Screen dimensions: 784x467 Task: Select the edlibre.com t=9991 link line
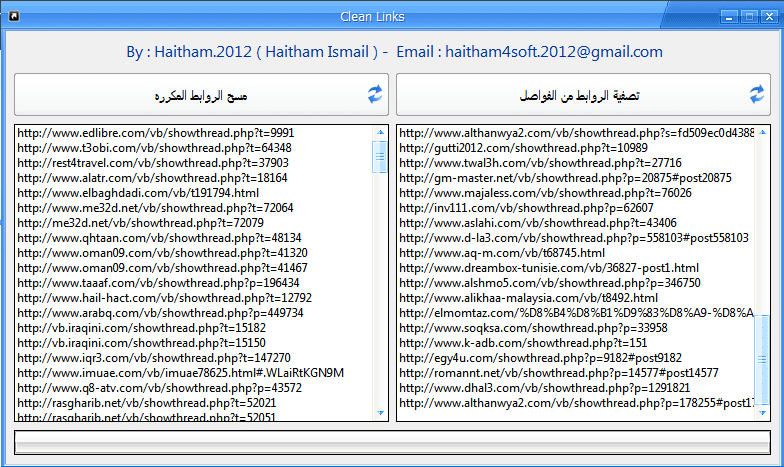[x=156, y=133]
